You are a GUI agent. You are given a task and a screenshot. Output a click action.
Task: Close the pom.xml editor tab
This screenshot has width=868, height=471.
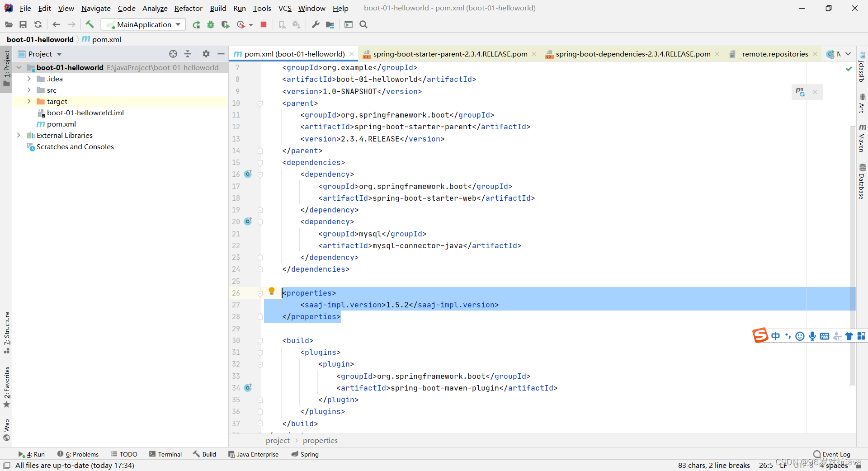pyautogui.click(x=352, y=54)
